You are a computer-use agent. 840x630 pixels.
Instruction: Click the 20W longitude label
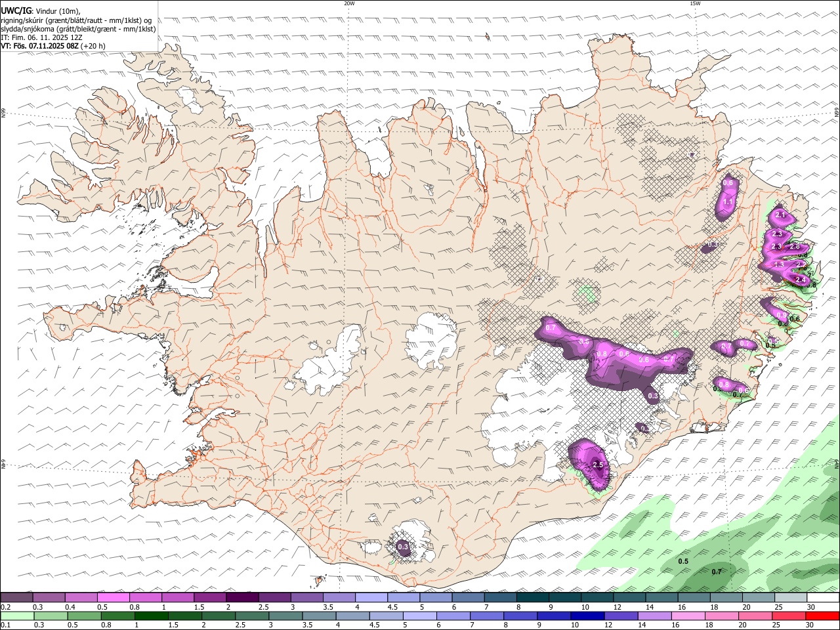(x=349, y=3)
